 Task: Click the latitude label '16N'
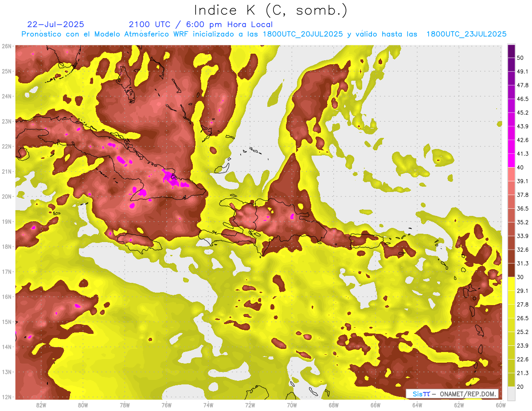pos(7,297)
